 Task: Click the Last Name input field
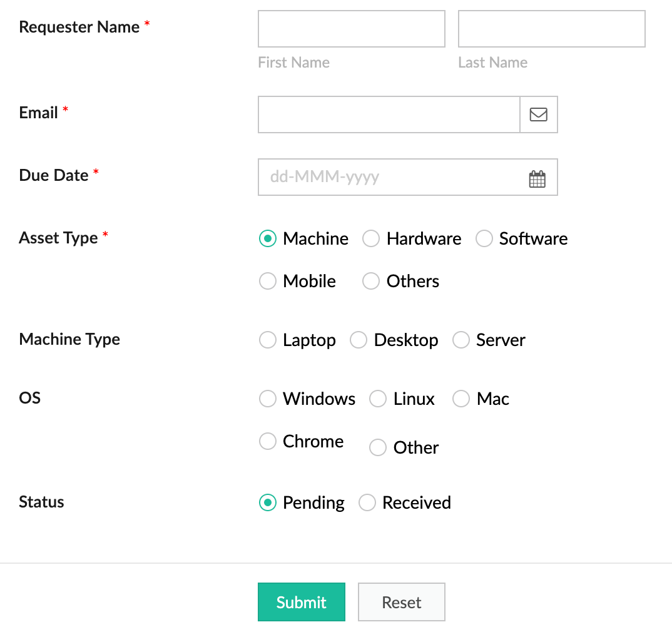pos(552,29)
